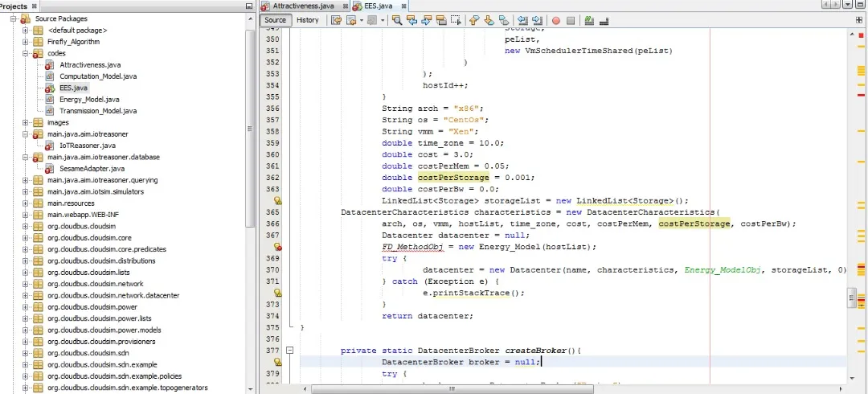Click the Source view button
The height and width of the screenshot is (394, 868).
tap(275, 20)
